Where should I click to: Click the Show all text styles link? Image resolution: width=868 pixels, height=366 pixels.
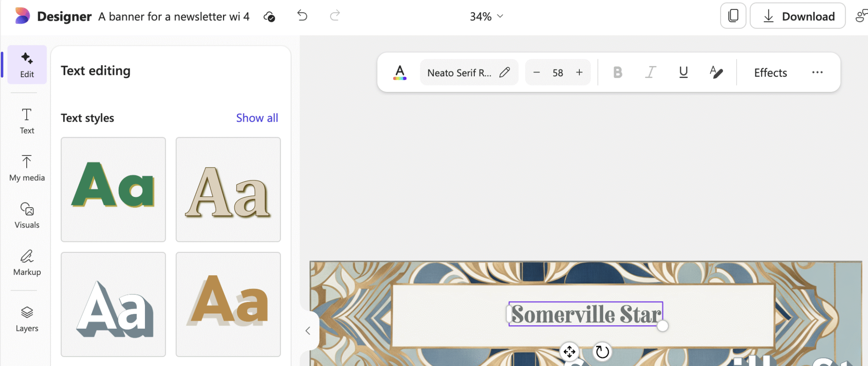[x=257, y=118]
